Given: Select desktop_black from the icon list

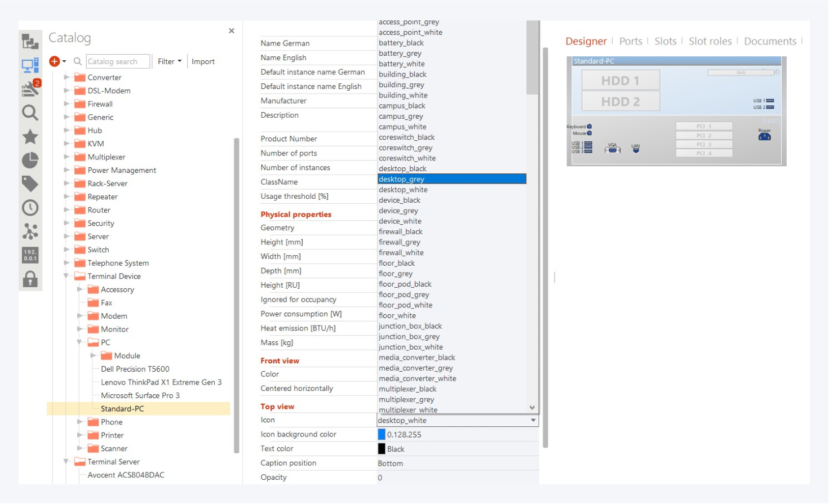Looking at the screenshot, I should click(402, 168).
